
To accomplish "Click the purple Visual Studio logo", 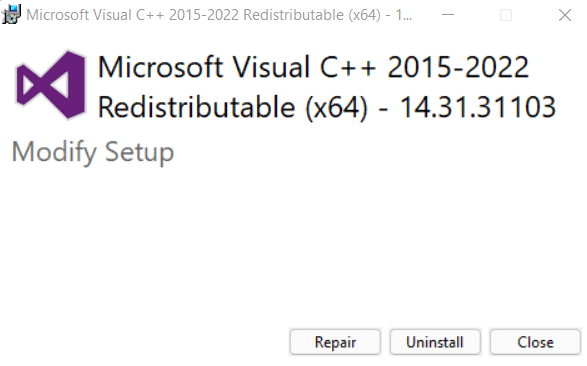I will [x=51, y=85].
